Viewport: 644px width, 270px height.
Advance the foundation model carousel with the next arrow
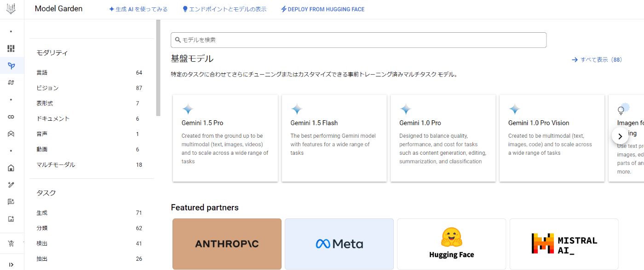pos(620,136)
